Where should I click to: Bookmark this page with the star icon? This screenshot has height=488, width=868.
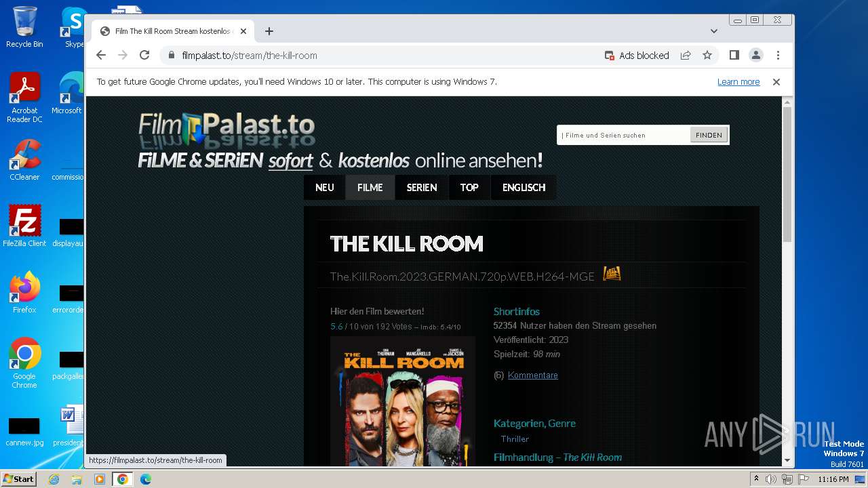tap(707, 56)
